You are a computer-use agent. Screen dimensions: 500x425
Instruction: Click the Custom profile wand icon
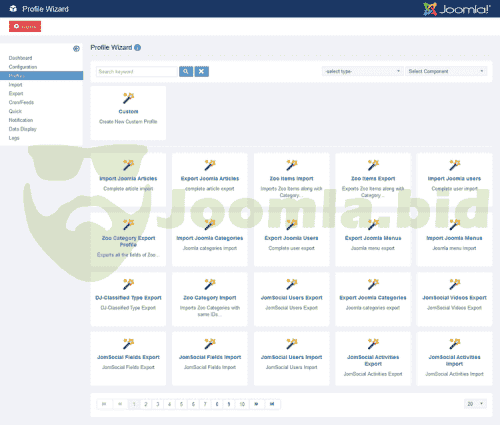click(x=128, y=98)
